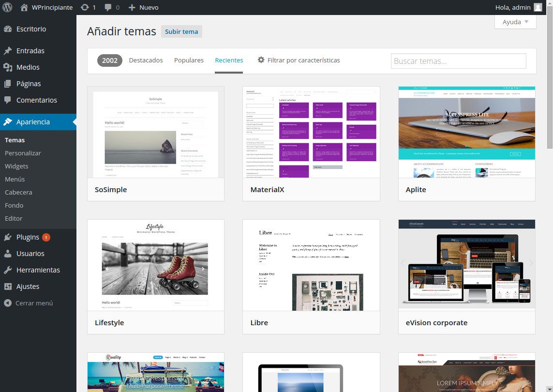This screenshot has width=553, height=392.
Task: Open the MaterialX theme thumbnail
Action: tap(311, 132)
